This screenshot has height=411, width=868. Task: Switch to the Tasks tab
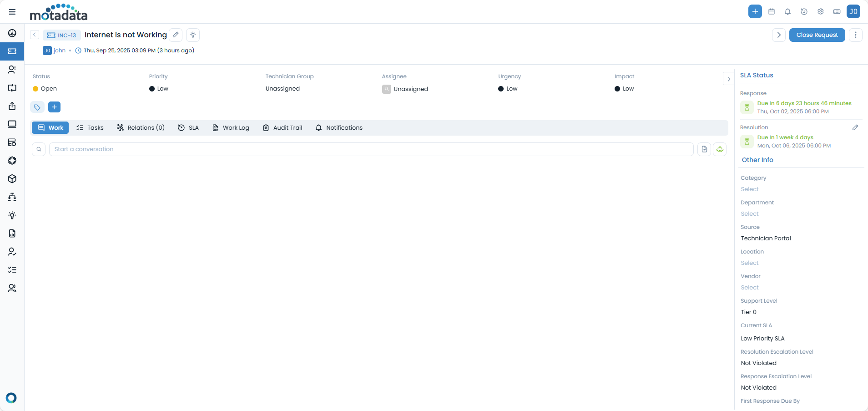coord(90,128)
